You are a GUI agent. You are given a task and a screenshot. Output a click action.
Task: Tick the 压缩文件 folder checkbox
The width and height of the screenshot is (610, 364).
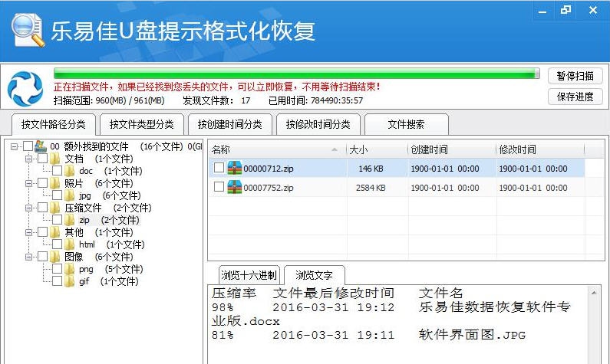point(42,208)
